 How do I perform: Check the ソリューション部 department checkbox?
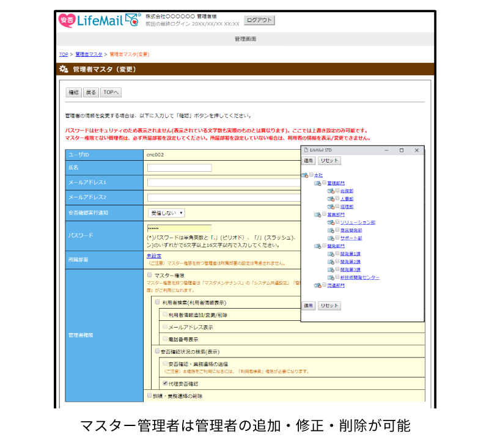tap(336, 222)
